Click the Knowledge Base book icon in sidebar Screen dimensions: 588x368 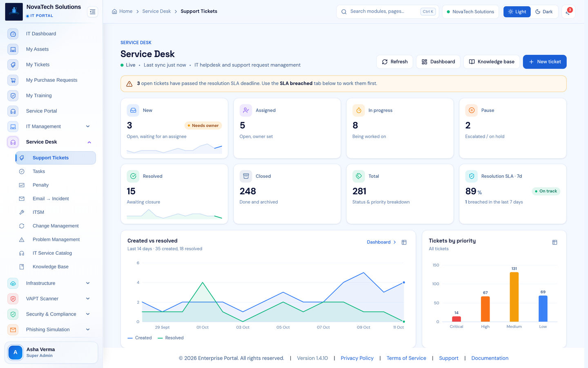coord(22,267)
